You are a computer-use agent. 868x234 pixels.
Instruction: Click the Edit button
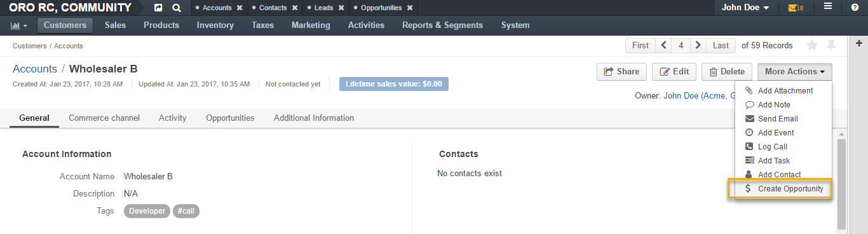674,72
